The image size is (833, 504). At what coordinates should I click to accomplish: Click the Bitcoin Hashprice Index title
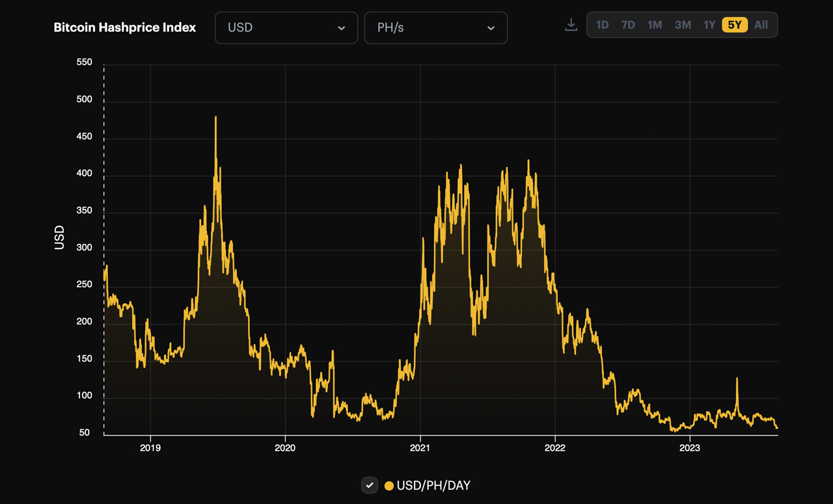coord(125,27)
